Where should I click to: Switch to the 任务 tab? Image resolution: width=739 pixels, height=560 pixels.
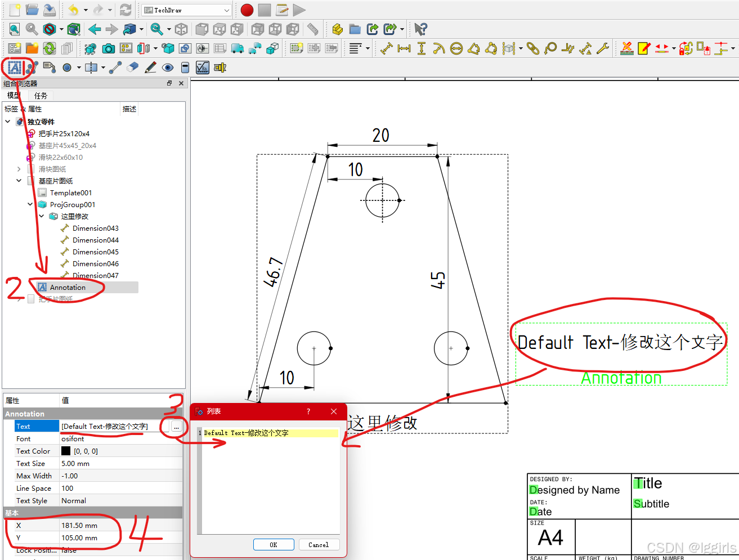(41, 95)
